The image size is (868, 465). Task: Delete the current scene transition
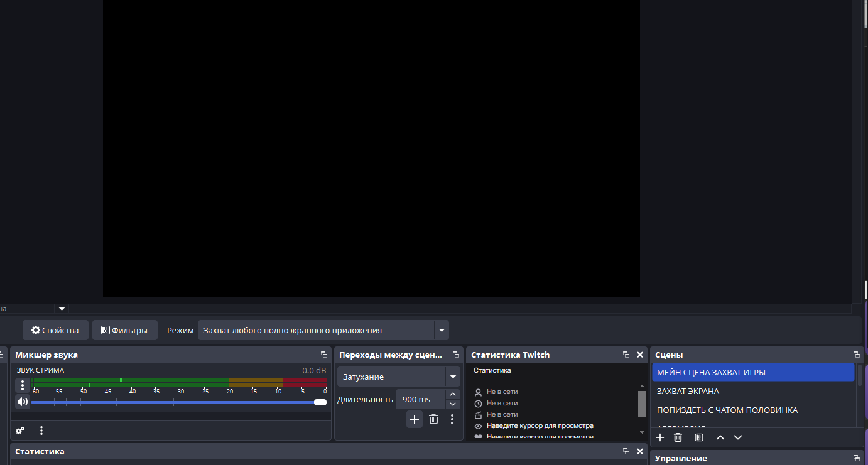click(433, 419)
